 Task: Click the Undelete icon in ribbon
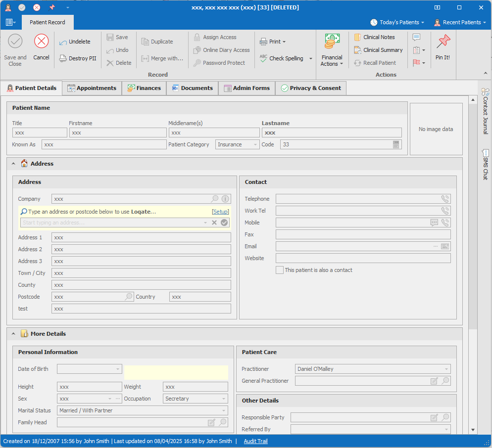(63, 43)
